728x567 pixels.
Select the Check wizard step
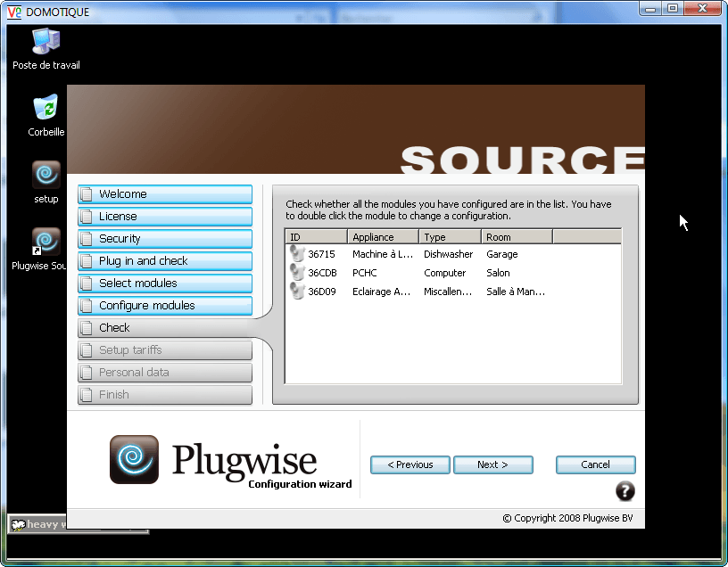pyautogui.click(x=165, y=327)
